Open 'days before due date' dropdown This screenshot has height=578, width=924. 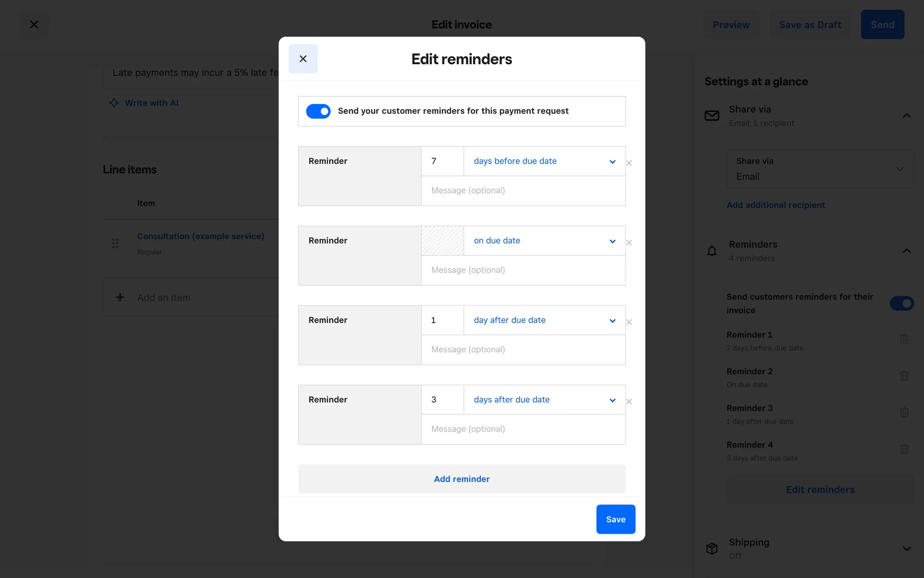tap(544, 161)
